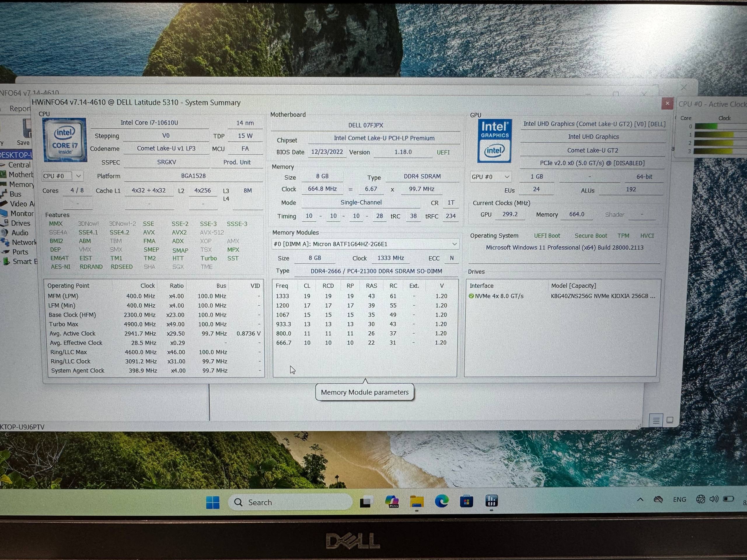
Task: Click the cloud sync icon in the system tray
Action: pyautogui.click(x=658, y=500)
